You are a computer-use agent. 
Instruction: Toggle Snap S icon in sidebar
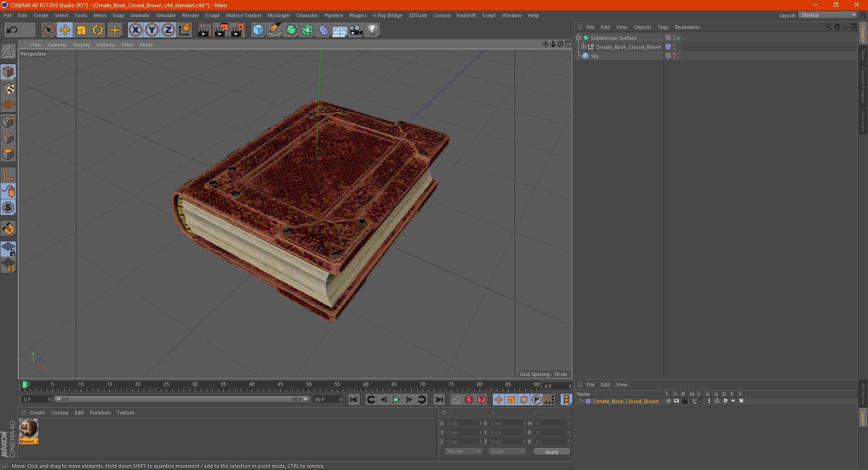coord(8,207)
